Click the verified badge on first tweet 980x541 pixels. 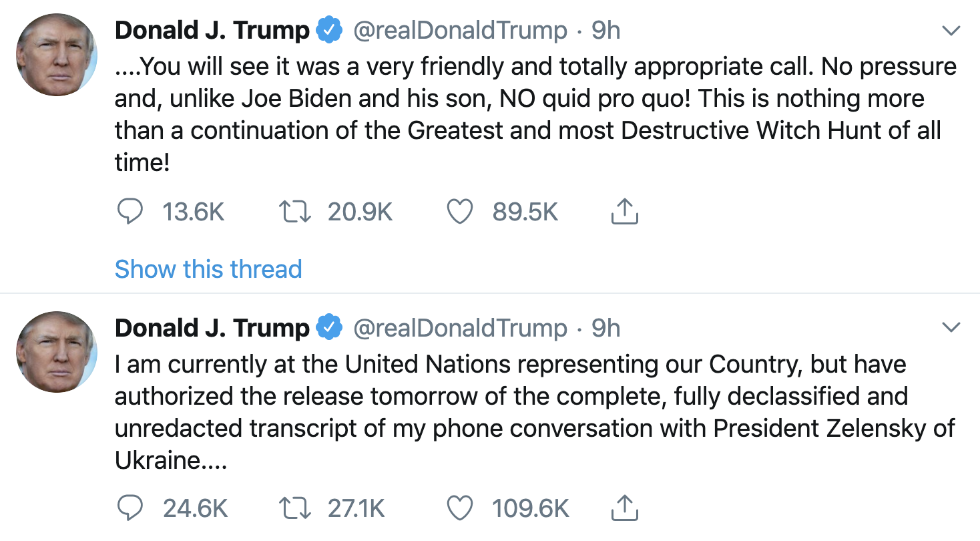(x=329, y=31)
